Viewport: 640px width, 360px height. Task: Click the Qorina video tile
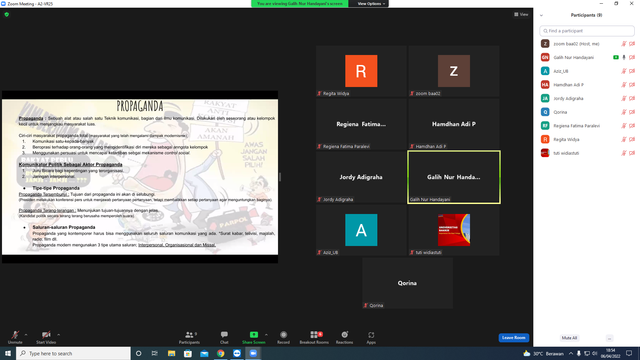[x=407, y=283]
